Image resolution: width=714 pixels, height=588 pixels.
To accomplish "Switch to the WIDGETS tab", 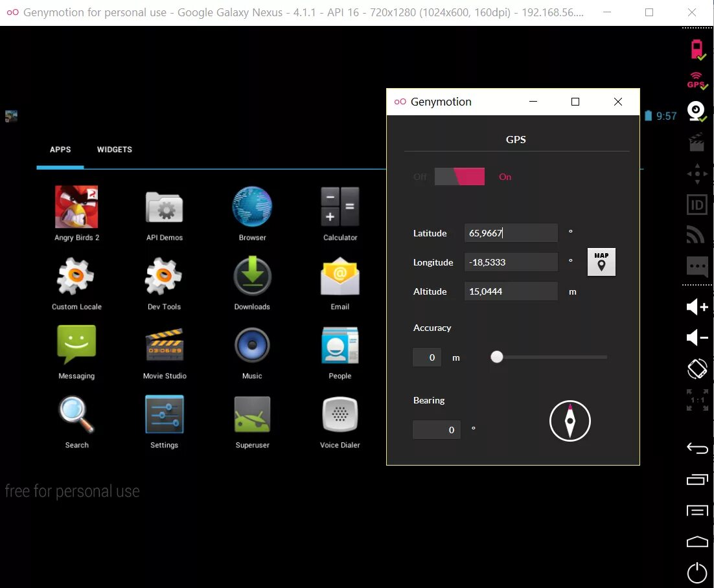I will pyautogui.click(x=114, y=150).
